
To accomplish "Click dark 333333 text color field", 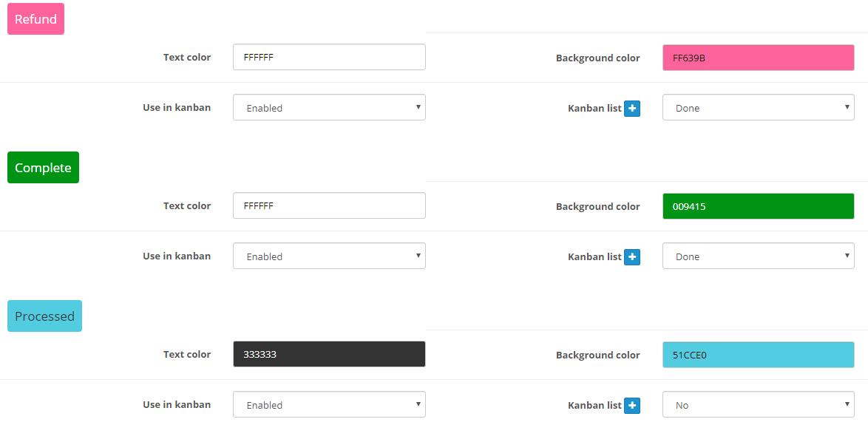I will click(329, 354).
